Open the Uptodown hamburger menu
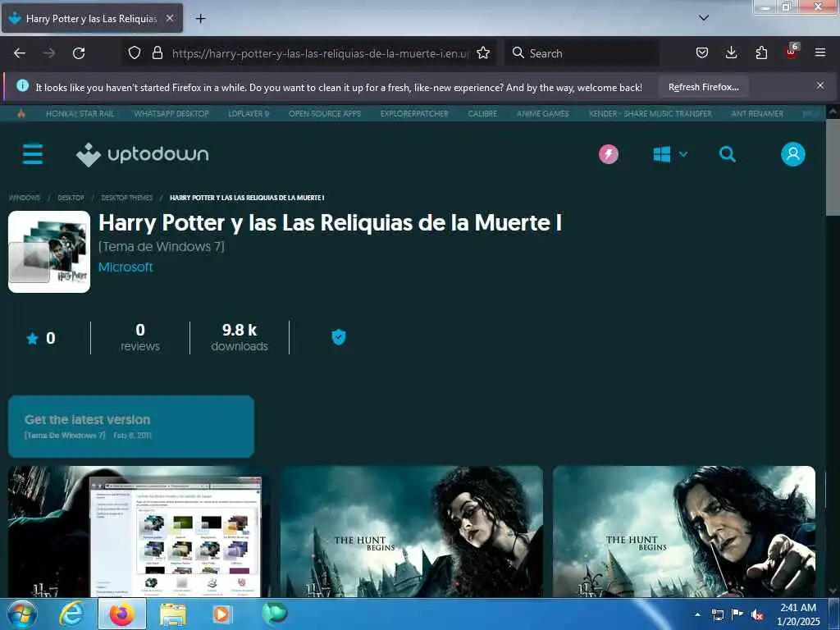The image size is (840, 630). [x=33, y=154]
